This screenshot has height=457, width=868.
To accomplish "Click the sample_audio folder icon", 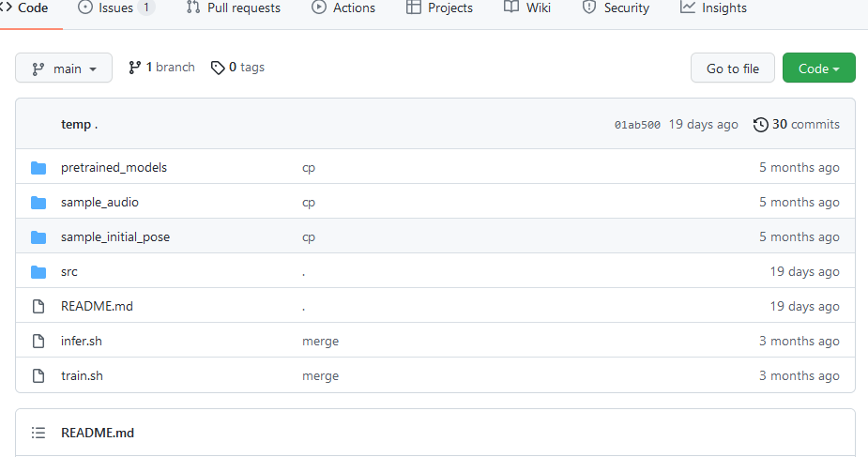I will (38, 203).
